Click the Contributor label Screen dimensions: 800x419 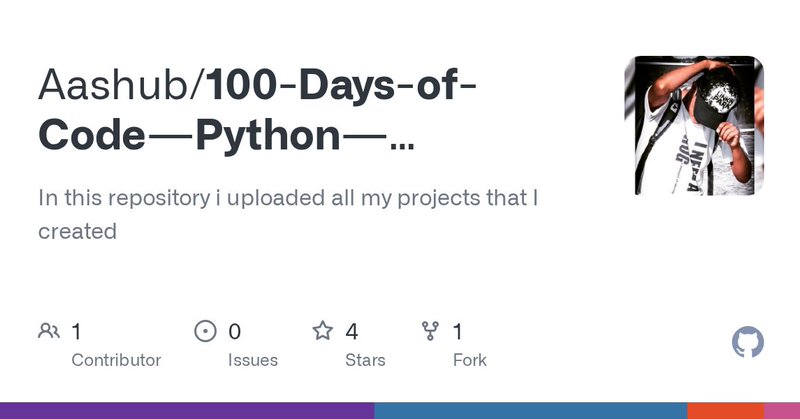point(116,360)
